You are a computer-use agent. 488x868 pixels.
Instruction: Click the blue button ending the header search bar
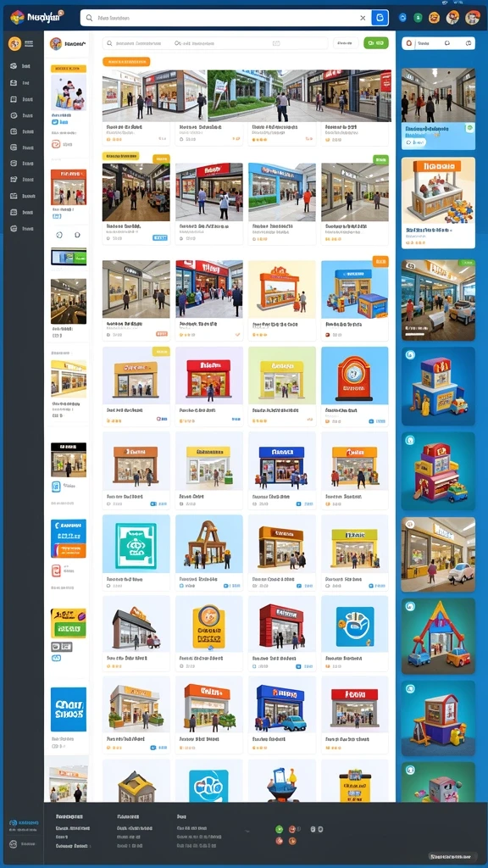(x=380, y=18)
